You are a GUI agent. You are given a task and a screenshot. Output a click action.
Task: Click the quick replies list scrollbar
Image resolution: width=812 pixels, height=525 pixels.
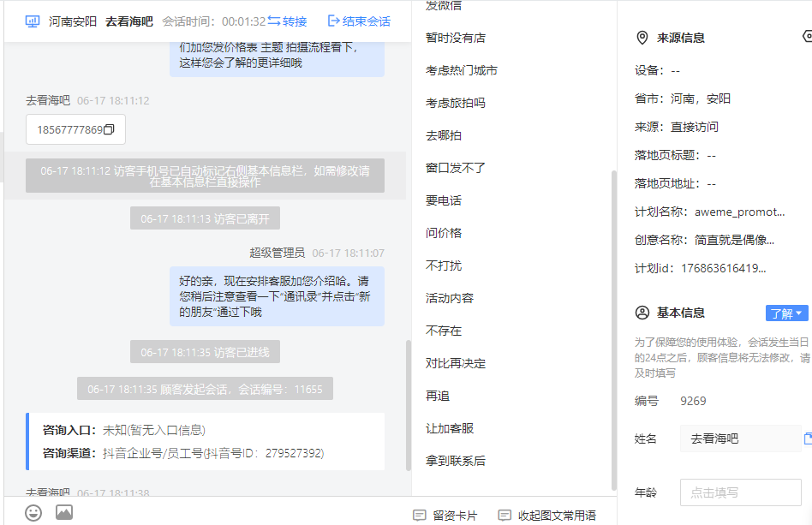614,330
